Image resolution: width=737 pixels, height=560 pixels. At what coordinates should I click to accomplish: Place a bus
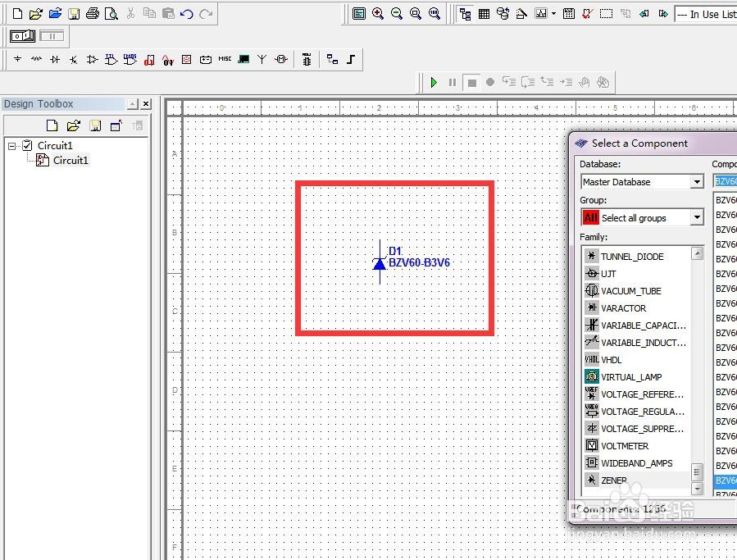[x=351, y=59]
